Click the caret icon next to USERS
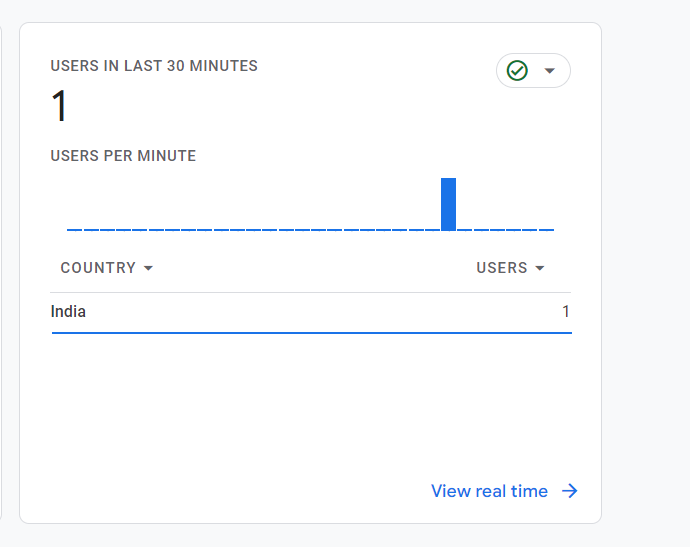Viewport: 690px width, 547px height. [x=540, y=269]
